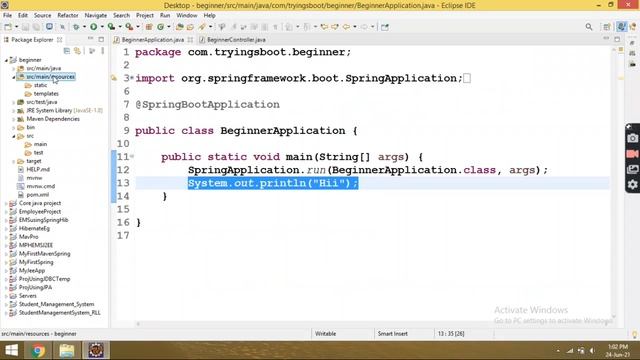Start recording with red video camera icon
This screenshot has height=360, width=640.
tap(632, 154)
